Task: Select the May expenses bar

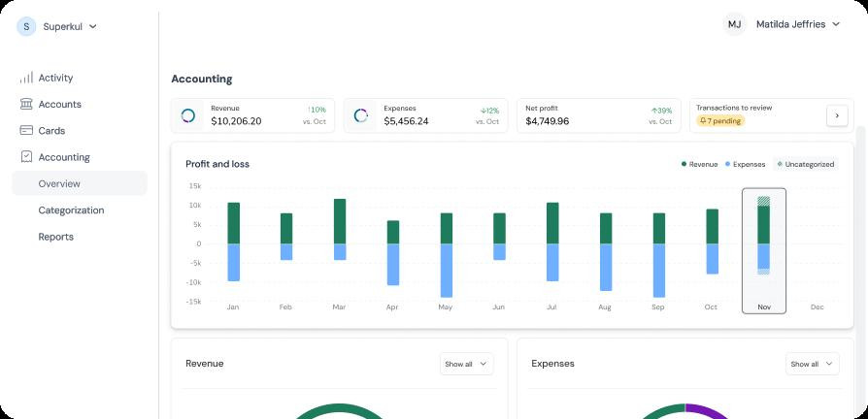Action: tap(447, 271)
